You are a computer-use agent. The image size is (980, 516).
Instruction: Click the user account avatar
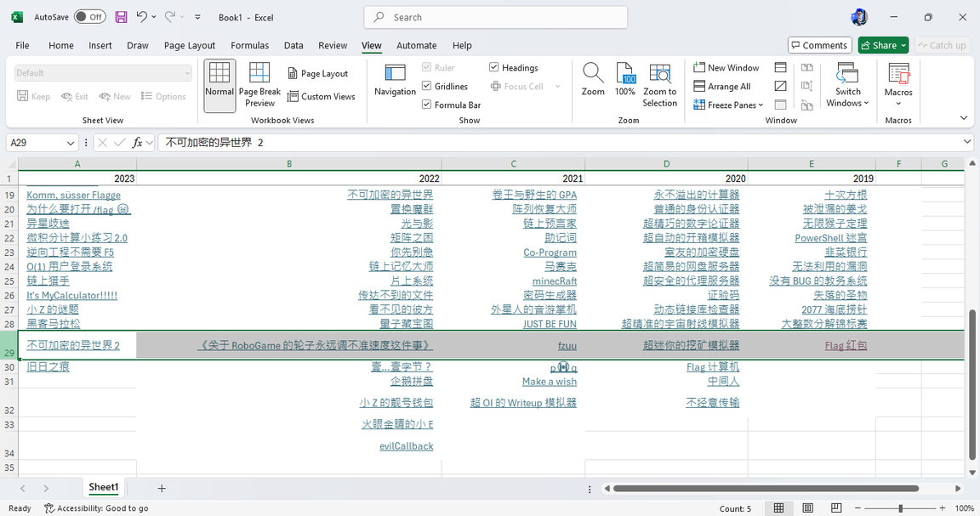859,18
